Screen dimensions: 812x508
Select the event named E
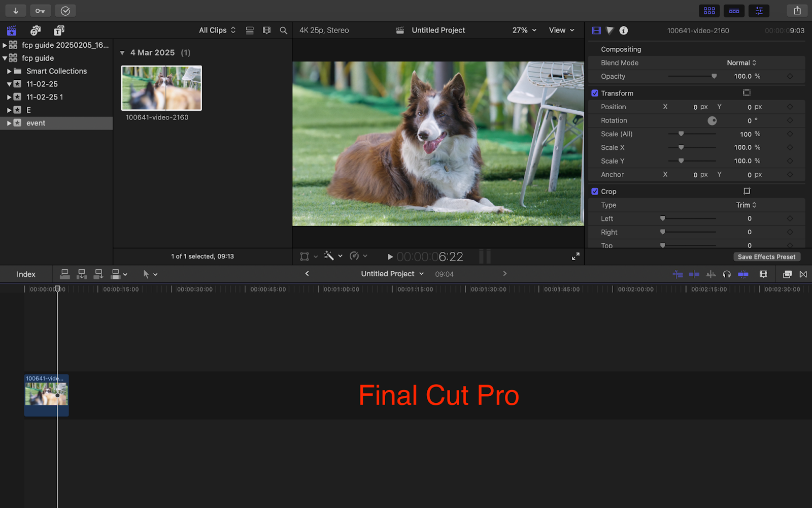tap(28, 110)
